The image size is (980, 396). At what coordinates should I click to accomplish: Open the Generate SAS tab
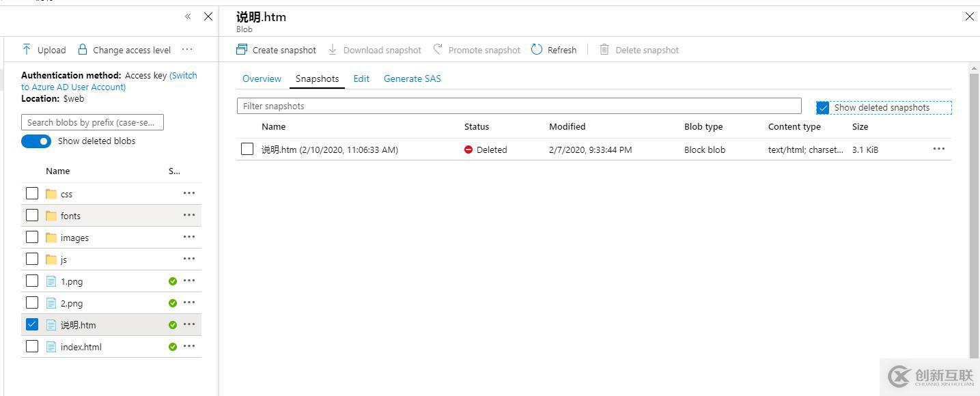(412, 79)
